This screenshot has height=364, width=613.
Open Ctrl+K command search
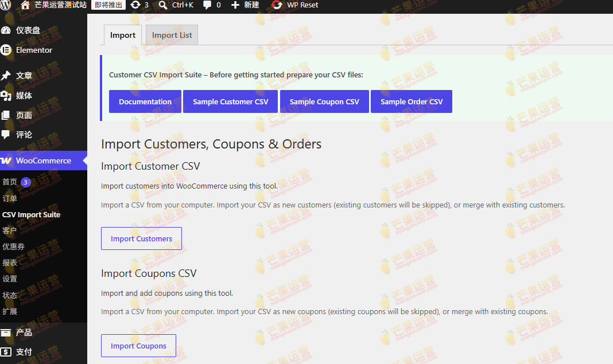183,5
